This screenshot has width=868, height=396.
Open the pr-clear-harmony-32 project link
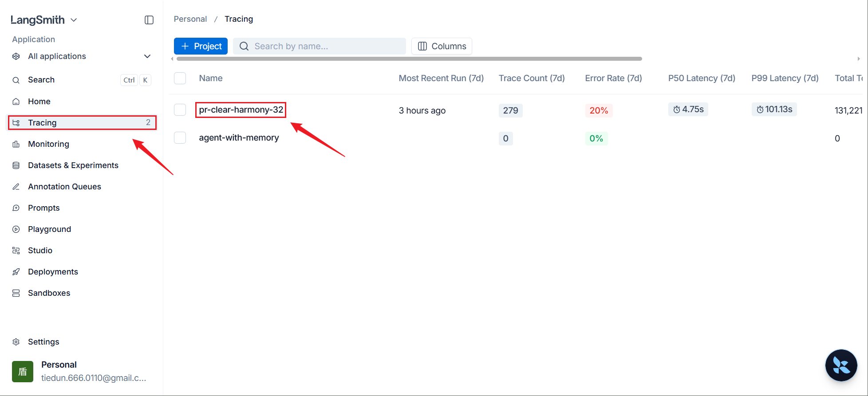click(x=241, y=110)
